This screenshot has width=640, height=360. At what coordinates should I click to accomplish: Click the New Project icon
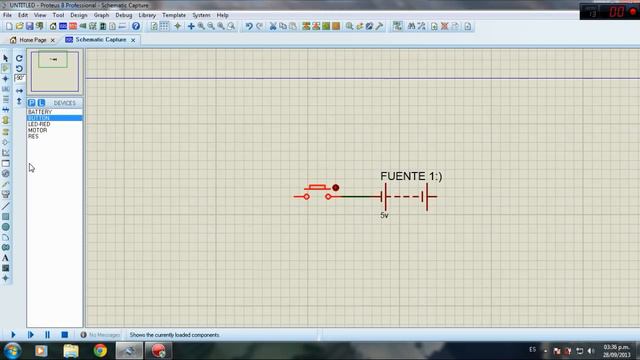tap(9, 26)
